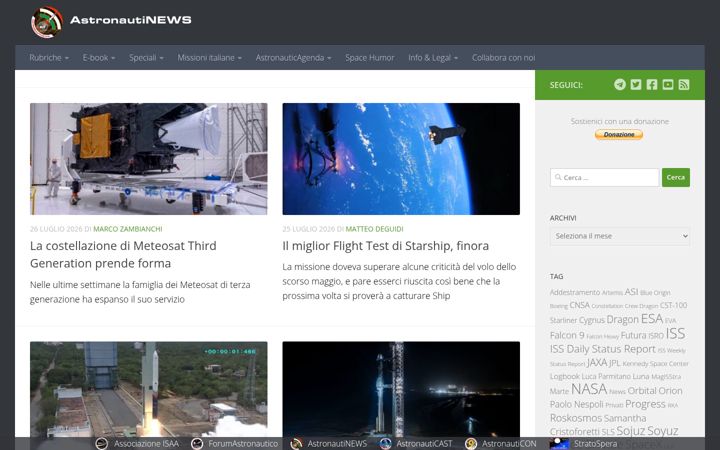Open the Facebook follow icon
Screen dimensions: 720x450
(x=652, y=84)
